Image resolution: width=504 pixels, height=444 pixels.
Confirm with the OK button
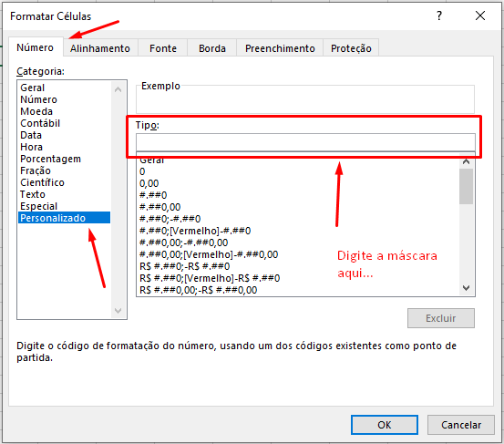[x=385, y=425]
